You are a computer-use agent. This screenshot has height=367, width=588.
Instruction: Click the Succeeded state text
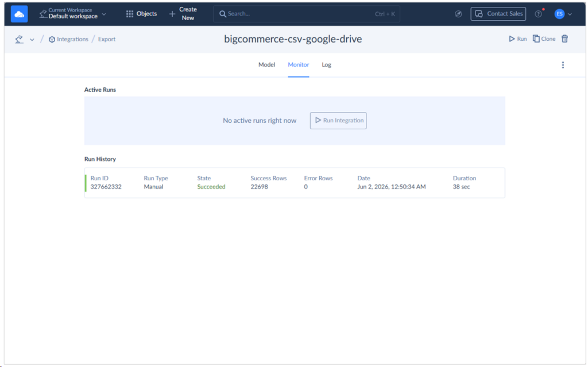211,187
